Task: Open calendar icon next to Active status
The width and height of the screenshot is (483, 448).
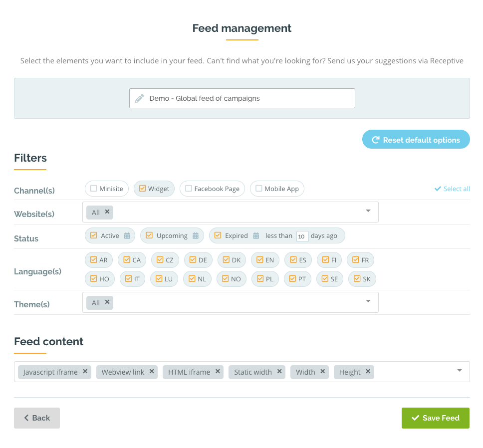Action: [x=127, y=236]
